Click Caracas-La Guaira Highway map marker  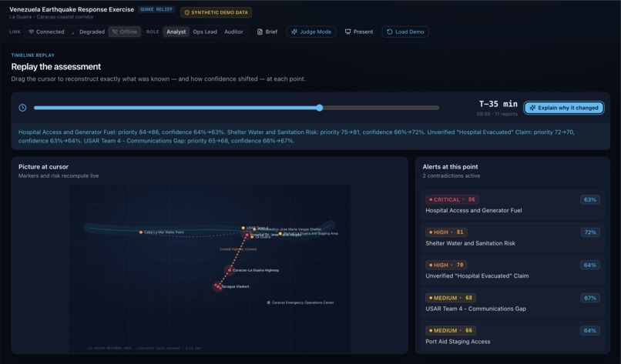pyautogui.click(x=230, y=270)
